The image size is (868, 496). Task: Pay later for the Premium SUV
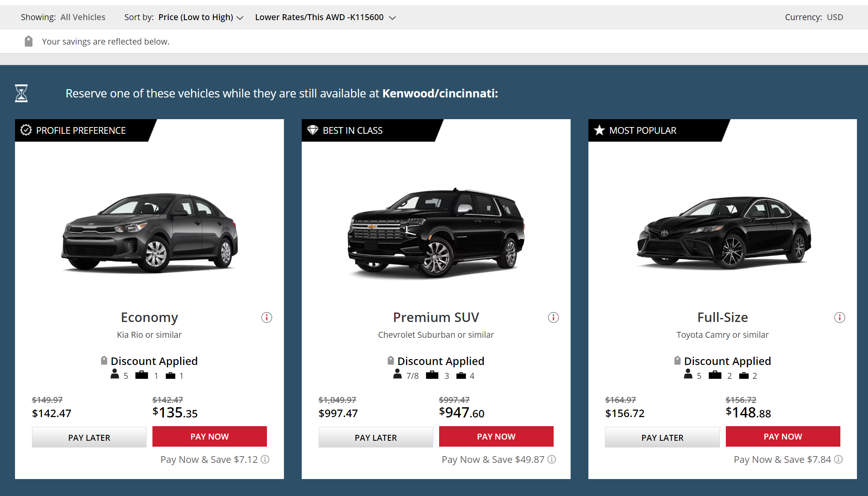pyautogui.click(x=376, y=438)
